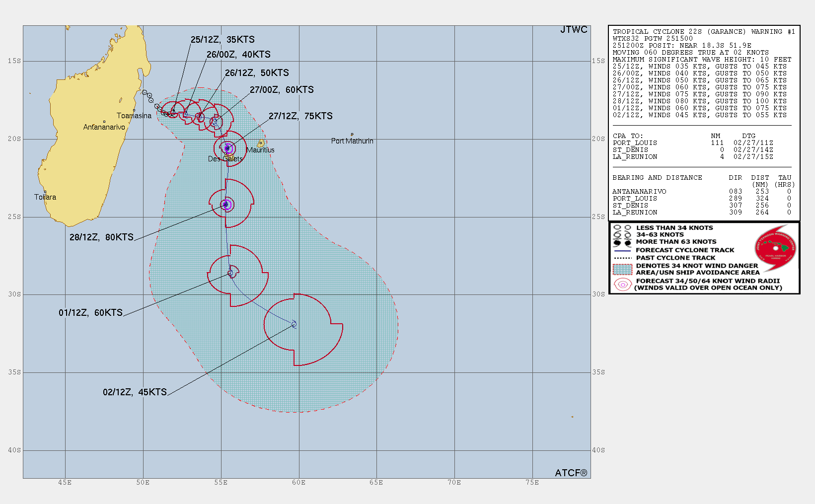Click the 'WTXS32 PGTW 251500' line

click(x=653, y=39)
